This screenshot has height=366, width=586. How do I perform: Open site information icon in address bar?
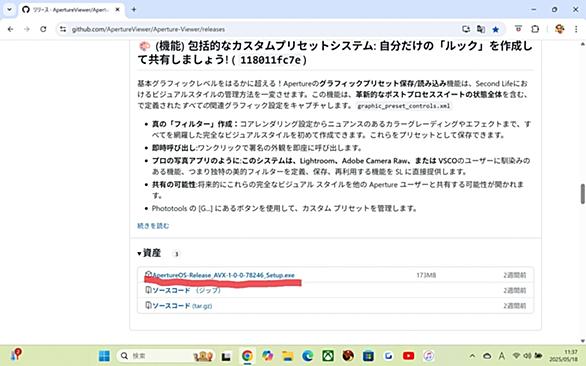click(x=63, y=29)
